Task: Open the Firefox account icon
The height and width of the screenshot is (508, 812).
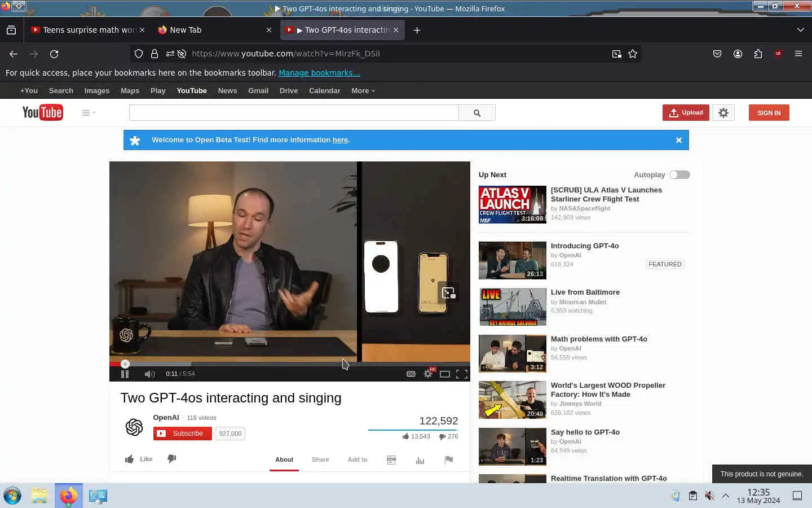Action: 738,54
